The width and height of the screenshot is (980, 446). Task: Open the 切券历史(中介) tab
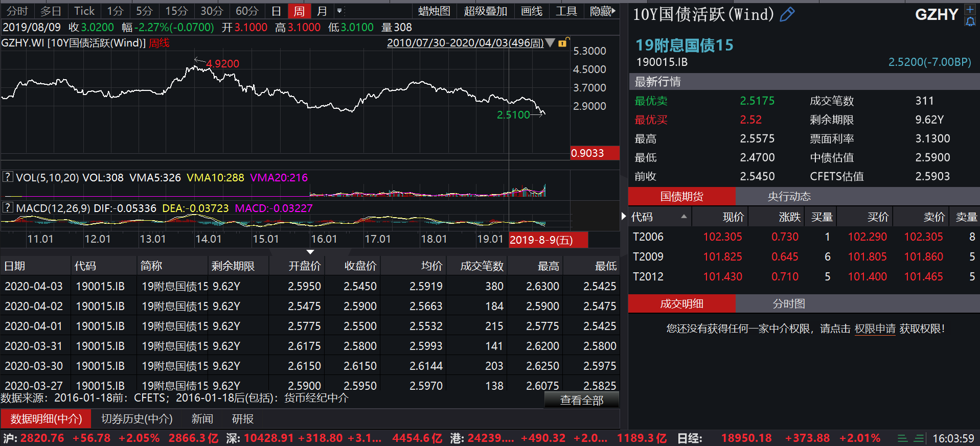pyautogui.click(x=136, y=419)
